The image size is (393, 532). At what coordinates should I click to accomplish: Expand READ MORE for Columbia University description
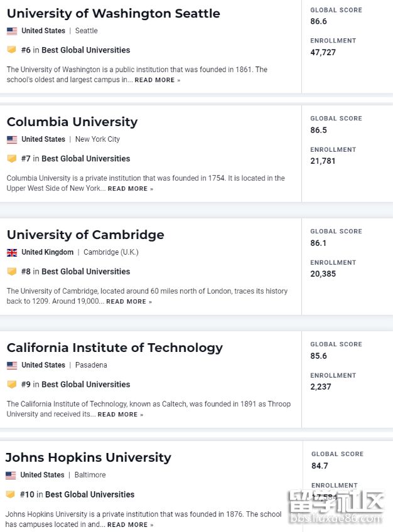tap(131, 189)
